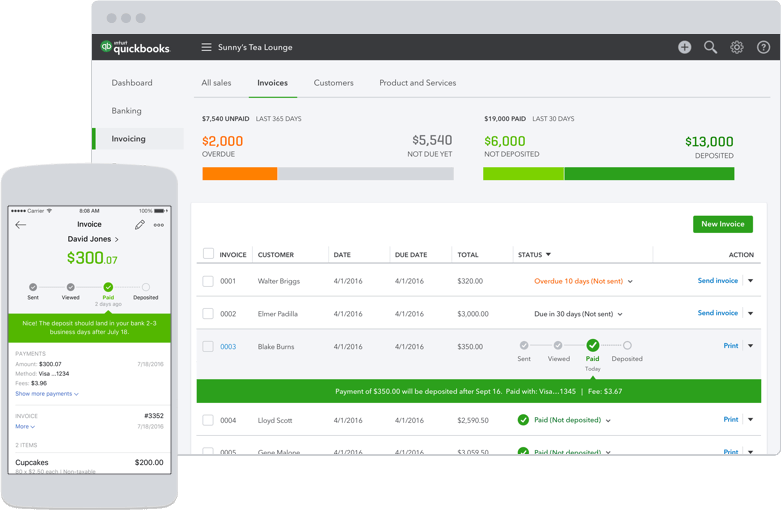This screenshot has width=781, height=510.
Task: Switch to the Customers tab
Action: pos(333,83)
